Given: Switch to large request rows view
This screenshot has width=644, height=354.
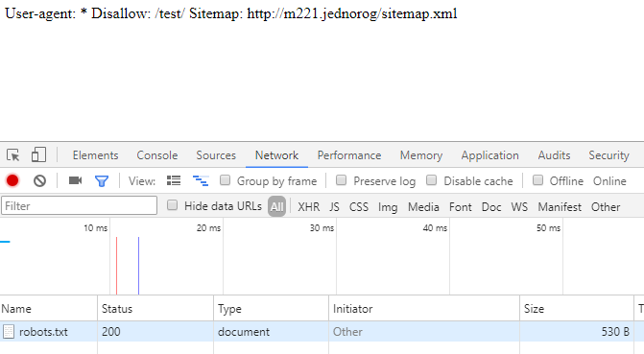Looking at the screenshot, I should (x=174, y=180).
